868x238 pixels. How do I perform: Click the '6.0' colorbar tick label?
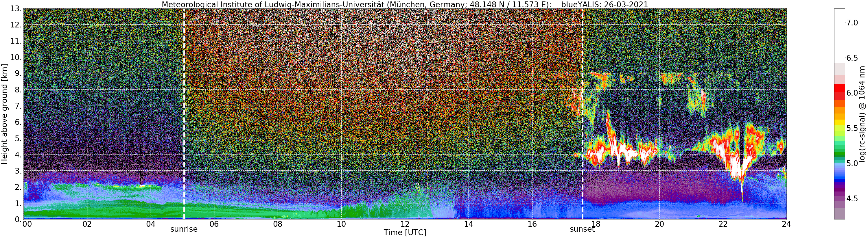[x=852, y=93]
